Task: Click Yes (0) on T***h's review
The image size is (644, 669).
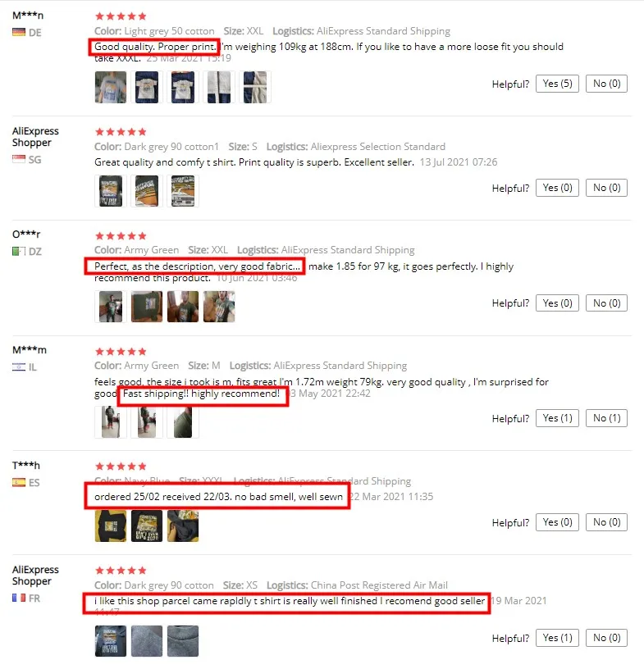Action: click(x=557, y=522)
